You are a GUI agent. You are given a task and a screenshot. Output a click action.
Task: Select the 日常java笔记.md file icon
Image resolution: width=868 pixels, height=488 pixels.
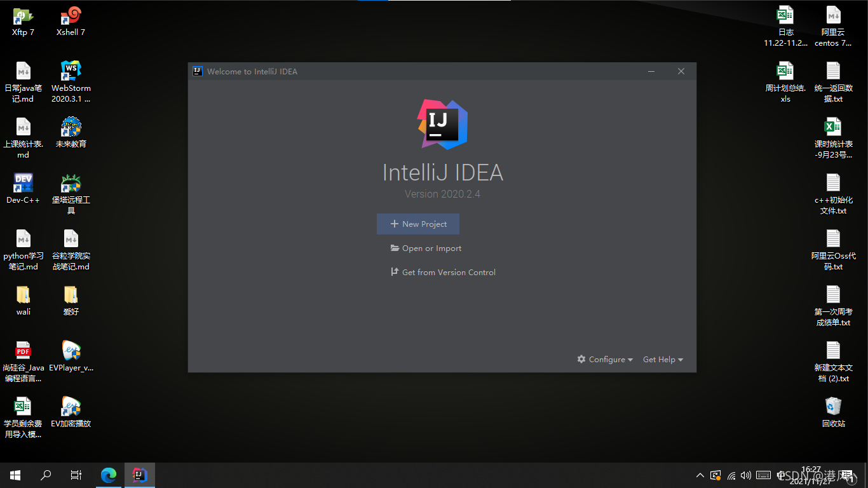[x=23, y=82]
